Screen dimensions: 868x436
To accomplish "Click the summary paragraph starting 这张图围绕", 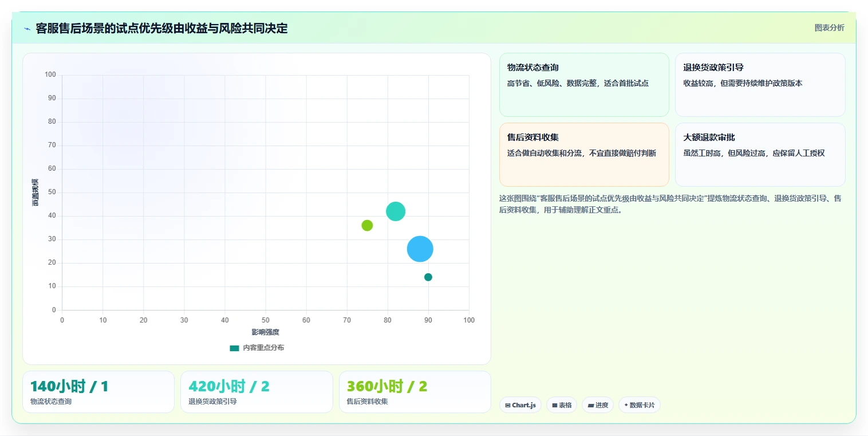I will pyautogui.click(x=670, y=204).
